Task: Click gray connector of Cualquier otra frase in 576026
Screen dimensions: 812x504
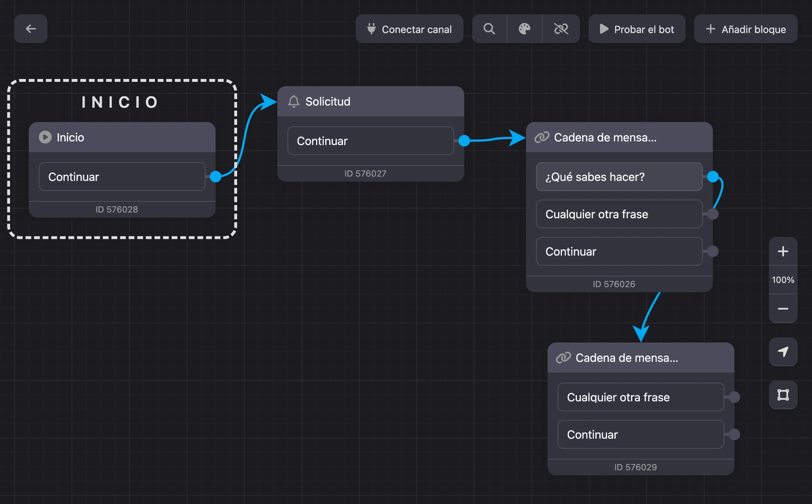Action: 713,214
